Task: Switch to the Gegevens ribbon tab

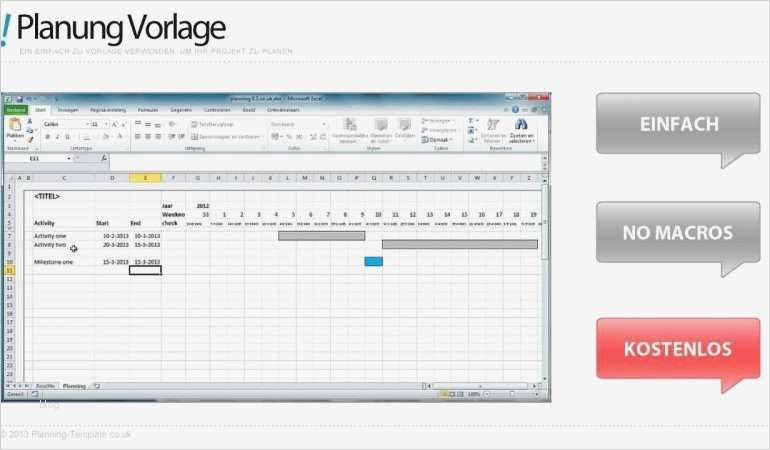Action: point(181,110)
